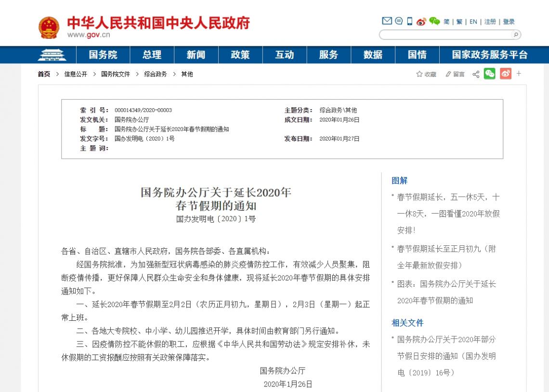The height and width of the screenshot is (392, 549).
Task: Open the 政策 navigation tab
Action: tap(240, 55)
